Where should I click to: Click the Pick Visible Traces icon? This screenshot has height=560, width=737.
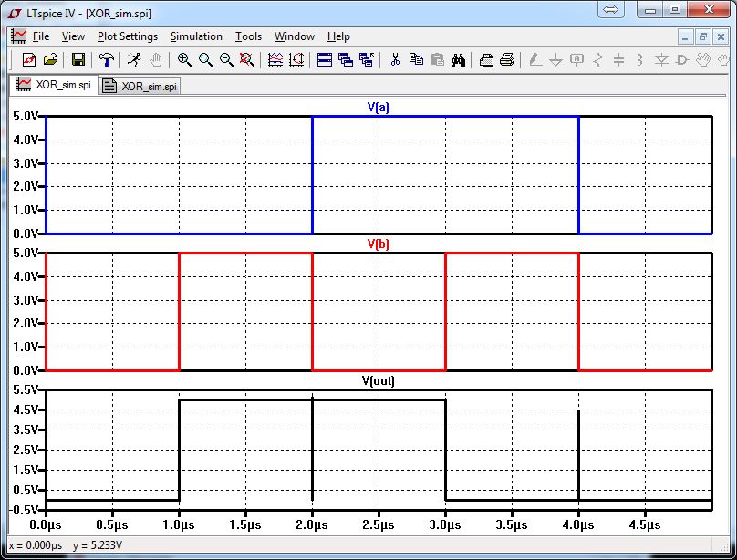click(x=275, y=59)
